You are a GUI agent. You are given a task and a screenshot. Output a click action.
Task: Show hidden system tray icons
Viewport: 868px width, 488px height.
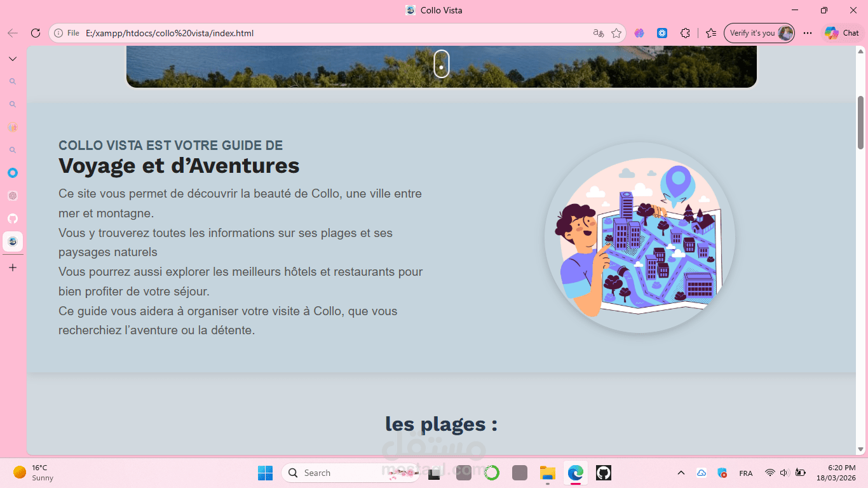point(681,473)
